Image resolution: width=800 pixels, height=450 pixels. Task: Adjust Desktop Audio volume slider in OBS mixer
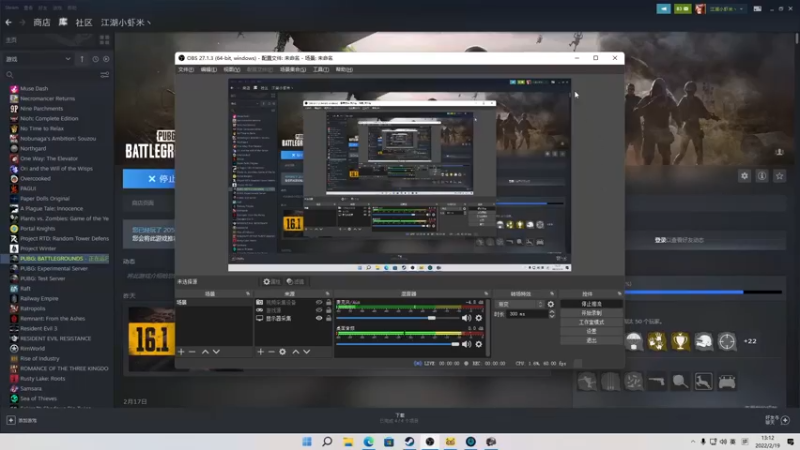(x=397, y=344)
